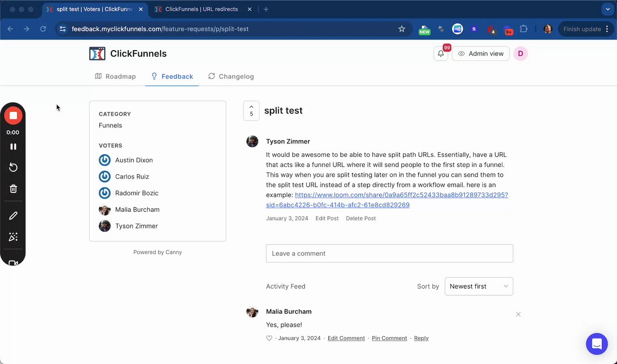Bookmark this page with the star icon
Screen dimensions: 617x364
[402, 29]
